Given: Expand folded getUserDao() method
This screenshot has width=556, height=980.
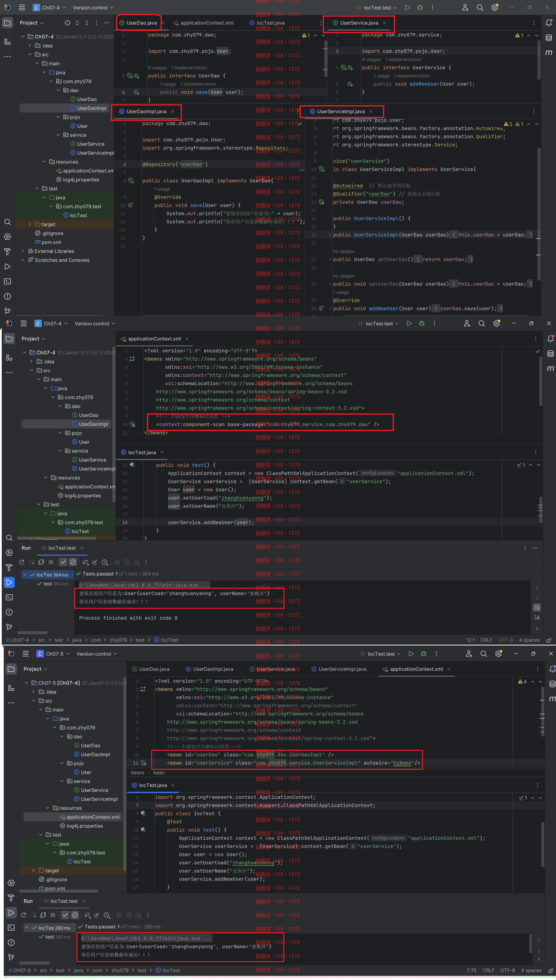Looking at the screenshot, I should (330, 259).
